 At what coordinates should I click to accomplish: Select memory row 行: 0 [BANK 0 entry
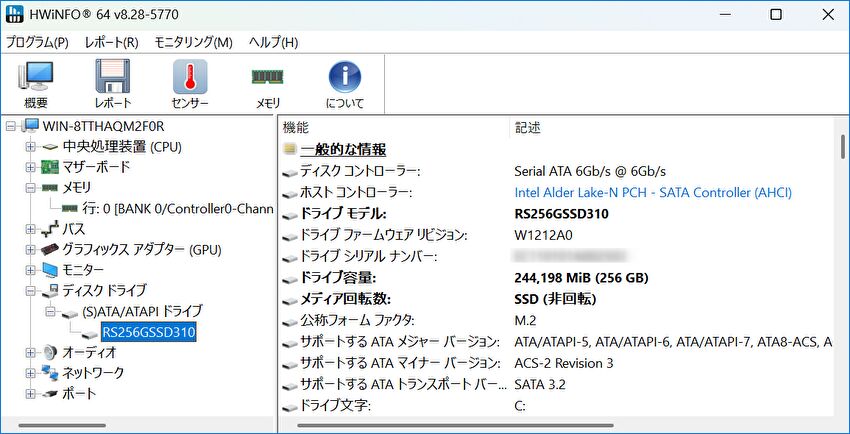click(178, 209)
